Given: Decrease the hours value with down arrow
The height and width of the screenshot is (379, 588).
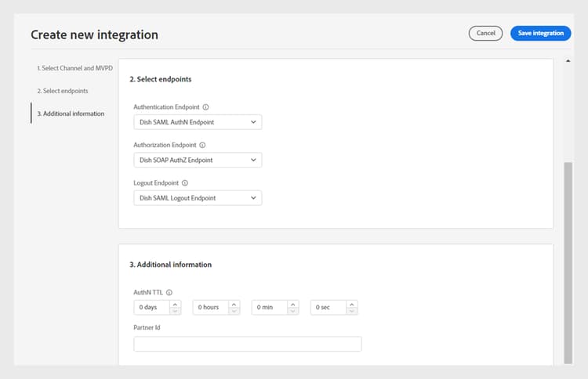Looking at the screenshot, I should pyautogui.click(x=234, y=311).
